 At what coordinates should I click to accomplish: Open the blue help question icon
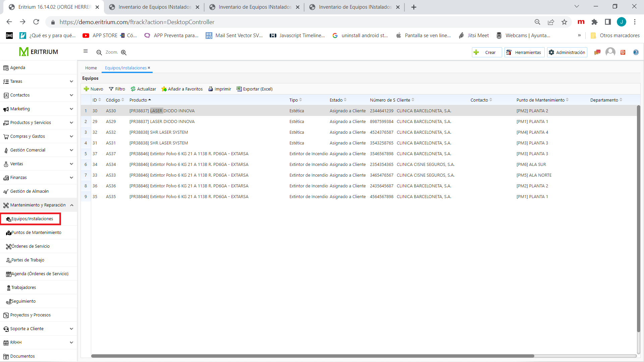[x=636, y=52]
